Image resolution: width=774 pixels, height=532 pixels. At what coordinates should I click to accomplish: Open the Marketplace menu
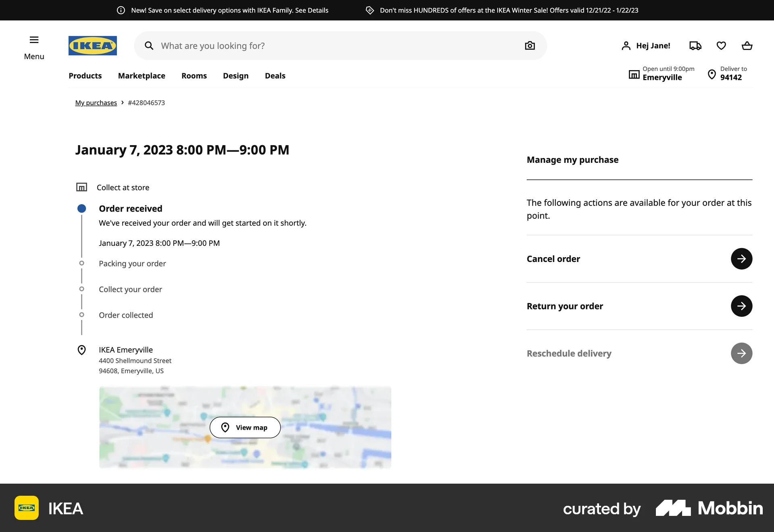point(141,76)
